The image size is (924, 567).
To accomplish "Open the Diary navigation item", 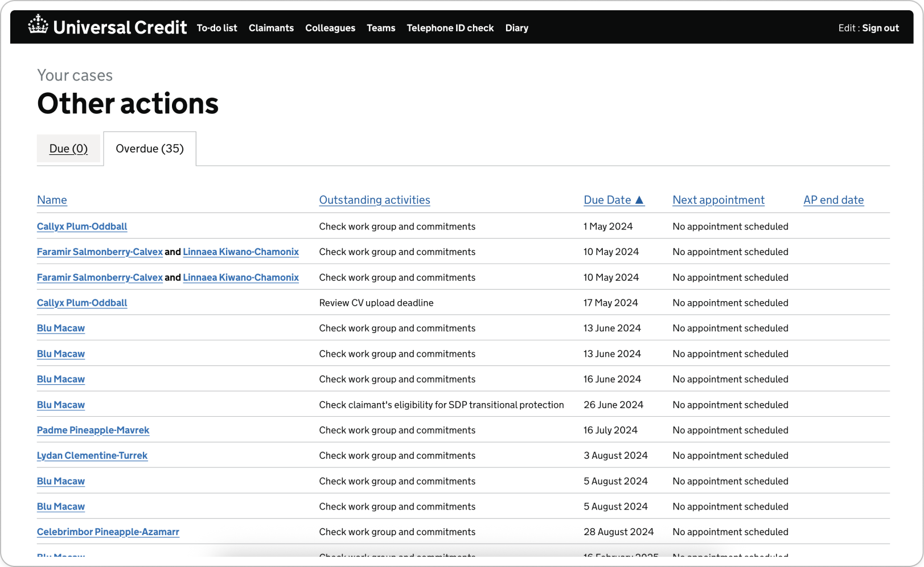I will pos(517,28).
